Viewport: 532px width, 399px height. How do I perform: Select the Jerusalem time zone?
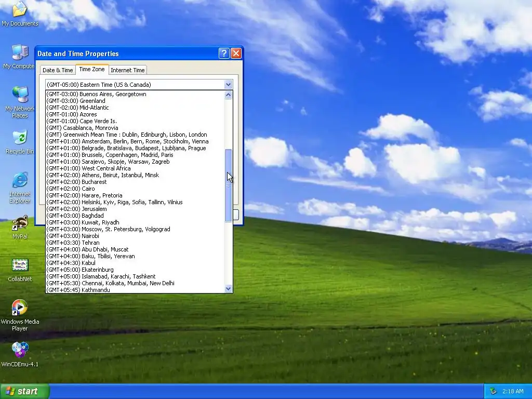tap(135, 209)
